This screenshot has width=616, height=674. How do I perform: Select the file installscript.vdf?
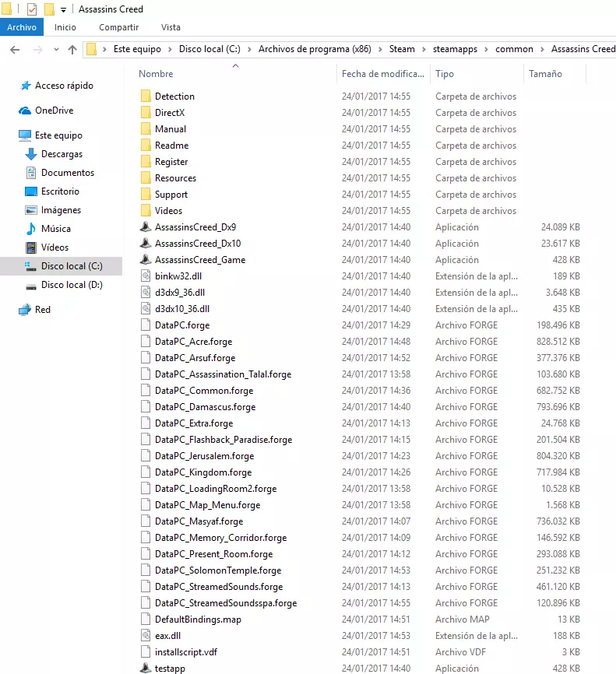[x=186, y=651]
